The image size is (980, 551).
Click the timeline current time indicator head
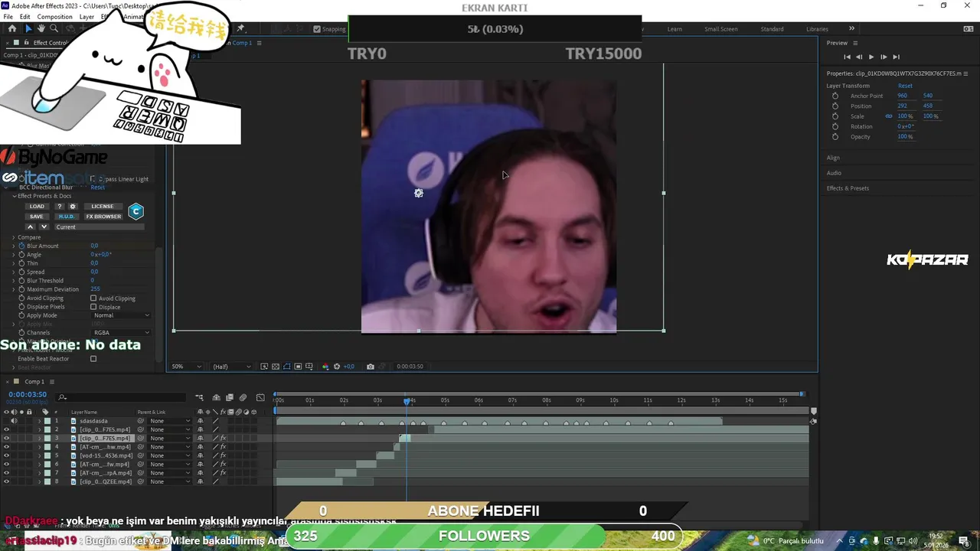coord(407,400)
